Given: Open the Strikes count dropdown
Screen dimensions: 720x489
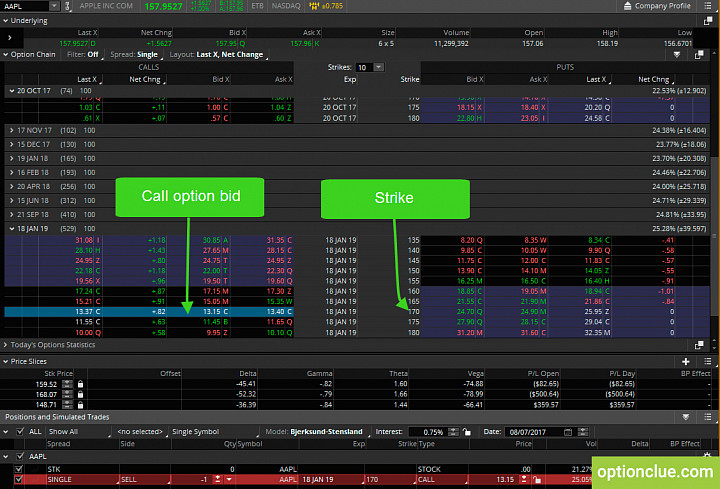Looking at the screenshot, I should [378, 67].
